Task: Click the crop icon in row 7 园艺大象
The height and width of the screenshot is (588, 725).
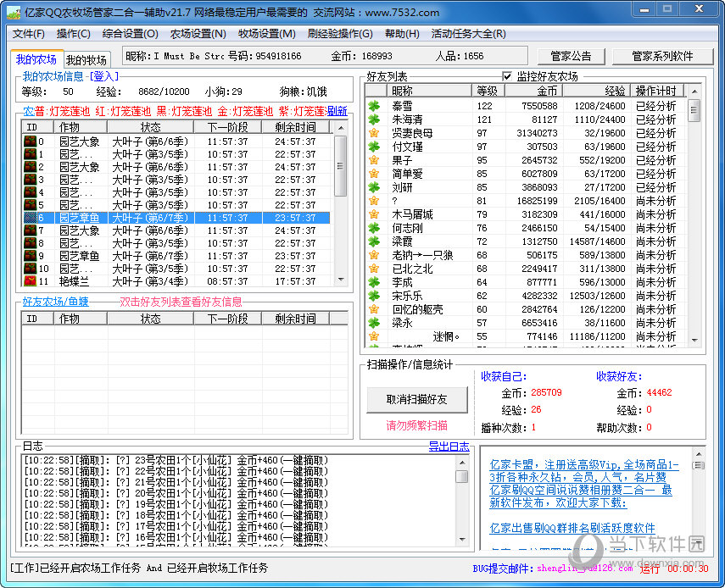Action: click(30, 230)
